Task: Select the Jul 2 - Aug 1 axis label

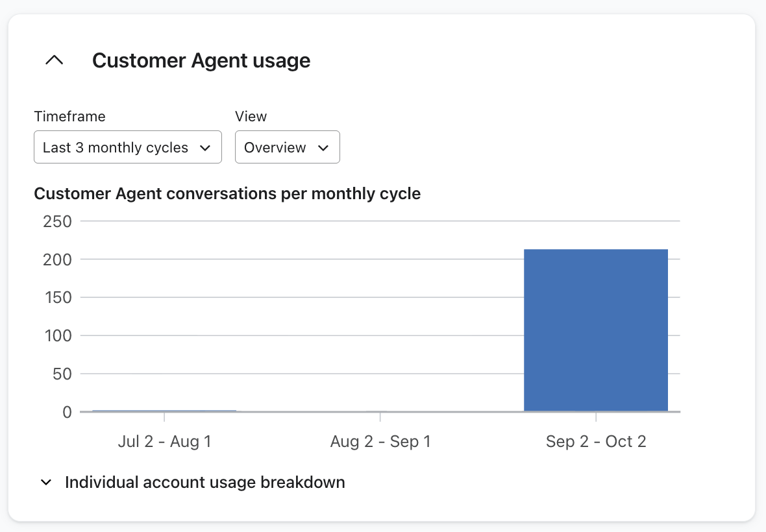Action: point(164,442)
